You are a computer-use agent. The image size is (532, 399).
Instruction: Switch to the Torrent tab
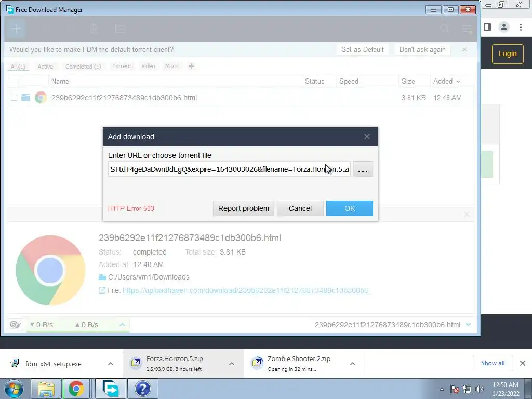point(122,66)
